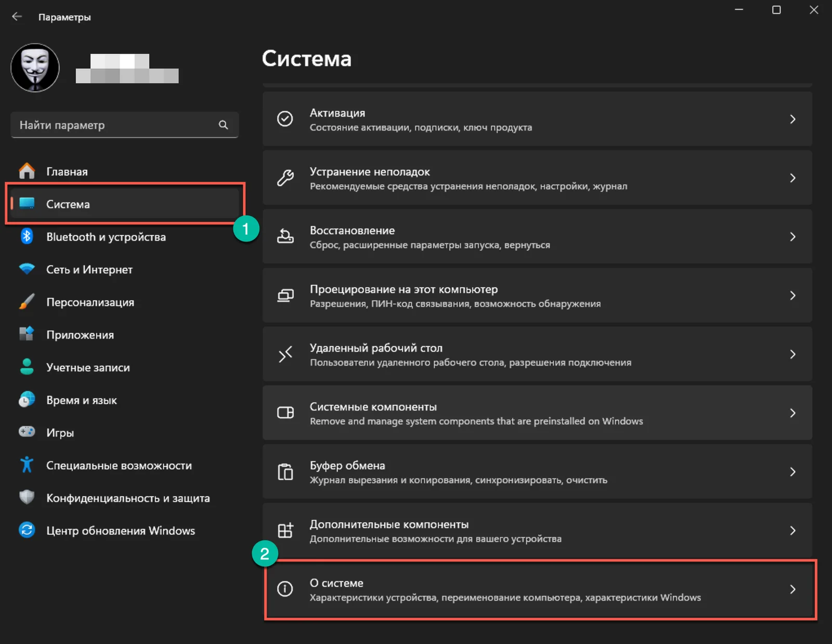Click the Проецирование projection icon
This screenshot has height=644, width=832.
(285, 295)
